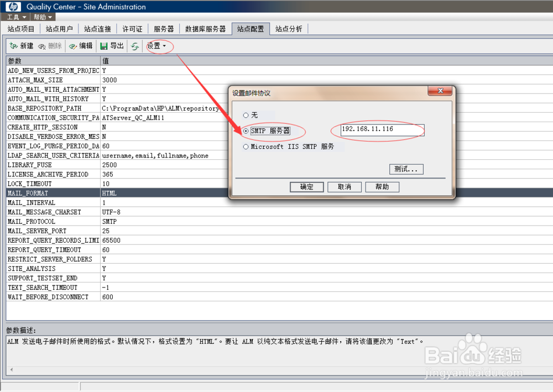
Task: Select the LICENSE_ARCHIVE_PERIOD row
Action: pyautogui.click(x=279, y=174)
